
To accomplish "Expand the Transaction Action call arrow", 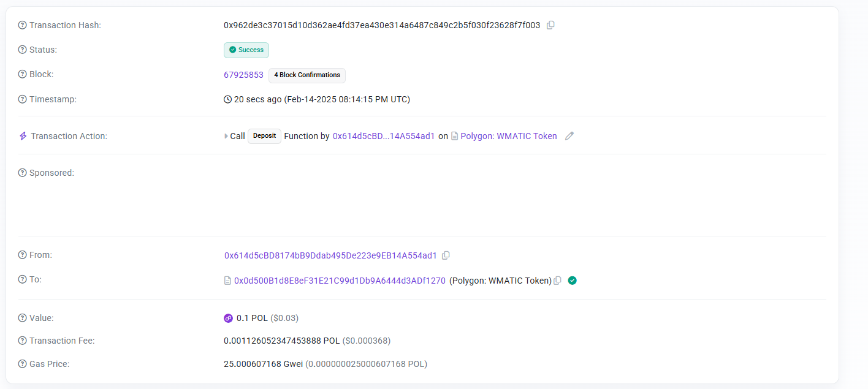I will click(x=226, y=136).
